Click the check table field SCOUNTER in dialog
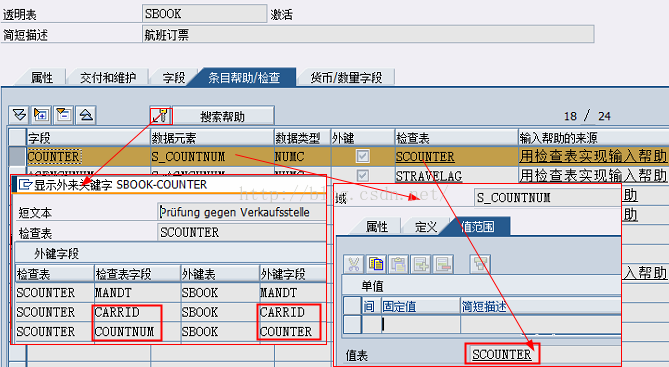Screen dimensions: 669x367 click(x=241, y=233)
